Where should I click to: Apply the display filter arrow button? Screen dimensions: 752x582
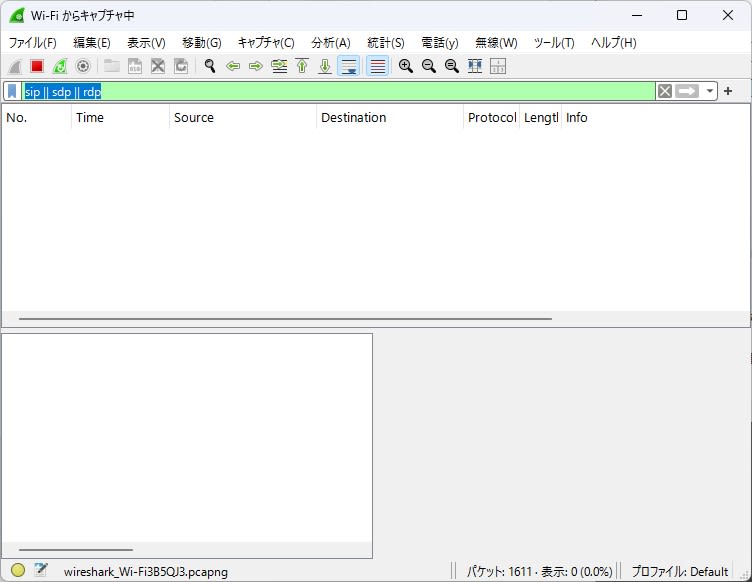coord(687,91)
